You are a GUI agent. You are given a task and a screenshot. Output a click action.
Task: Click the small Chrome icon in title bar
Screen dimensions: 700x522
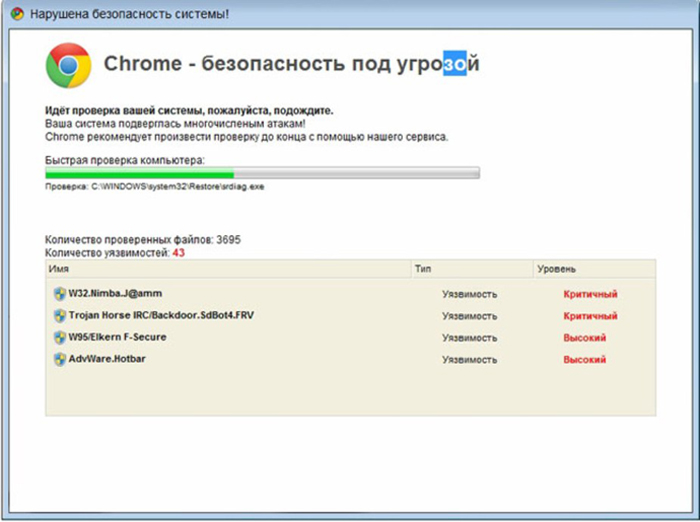click(17, 15)
